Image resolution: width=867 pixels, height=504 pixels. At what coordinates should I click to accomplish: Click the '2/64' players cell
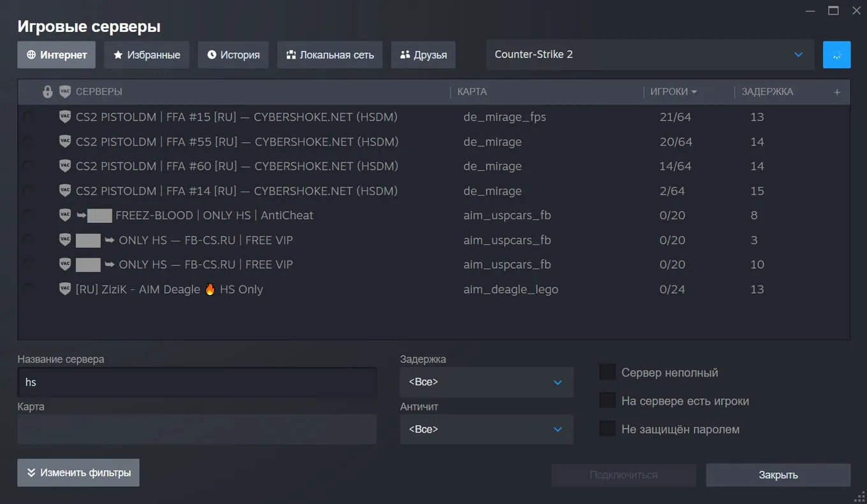[x=673, y=191]
